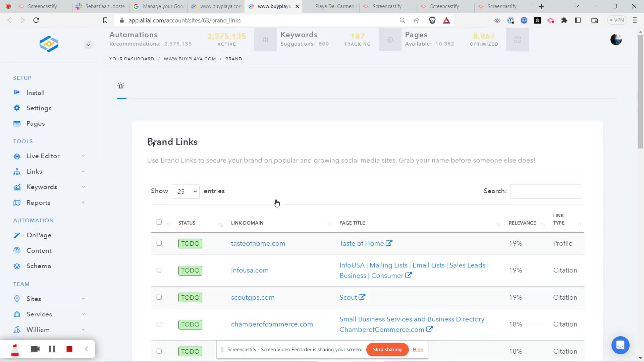Click the Search input field
The image size is (644, 362).
tap(546, 191)
